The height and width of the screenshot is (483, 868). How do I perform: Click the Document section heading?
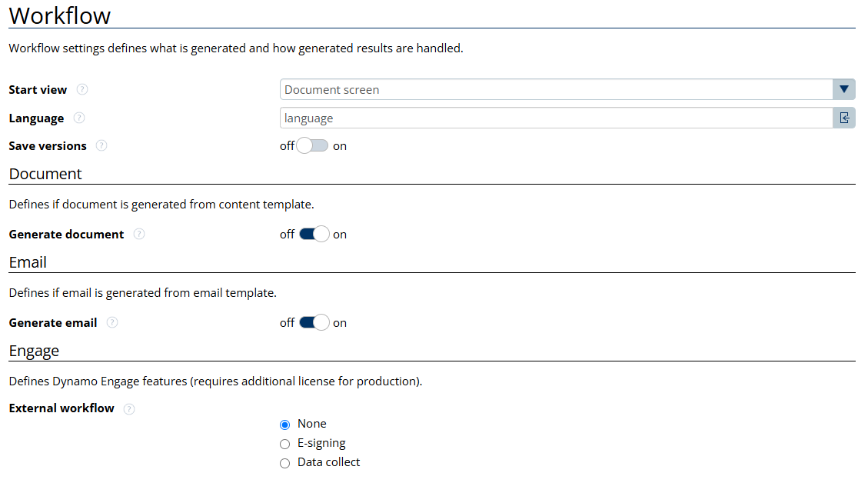coord(45,174)
